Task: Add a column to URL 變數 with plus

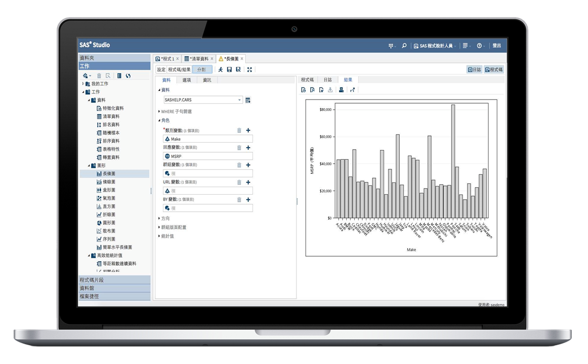Action: click(x=248, y=183)
